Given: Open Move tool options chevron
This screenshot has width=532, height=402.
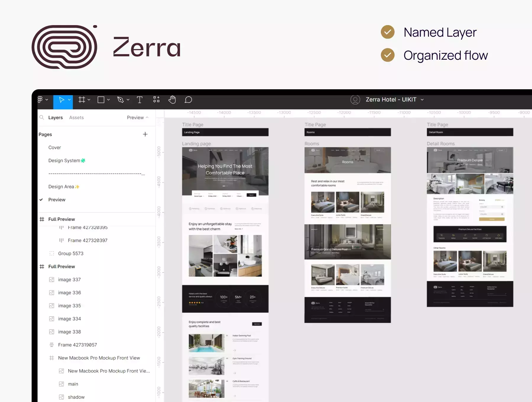Looking at the screenshot, I should point(69,100).
